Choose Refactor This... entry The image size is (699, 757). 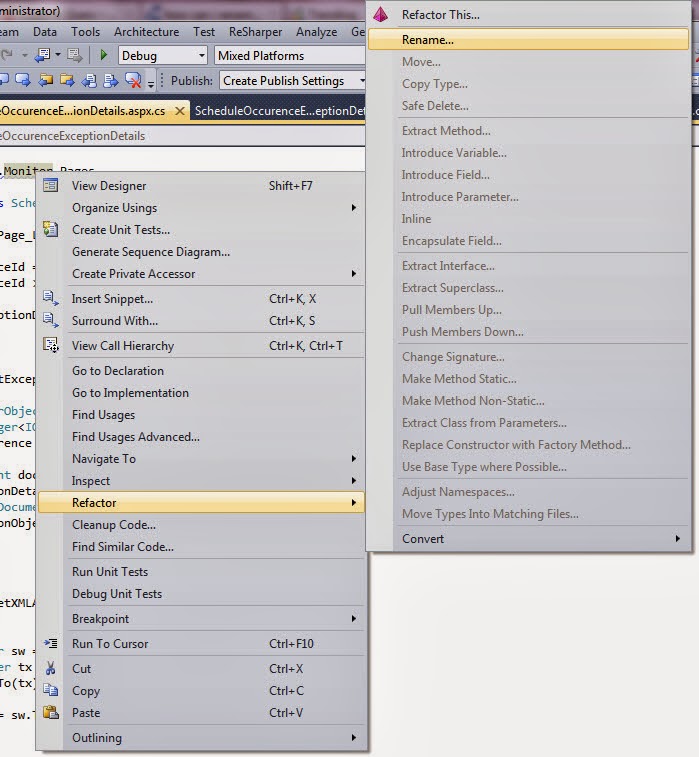[x=528, y=14]
